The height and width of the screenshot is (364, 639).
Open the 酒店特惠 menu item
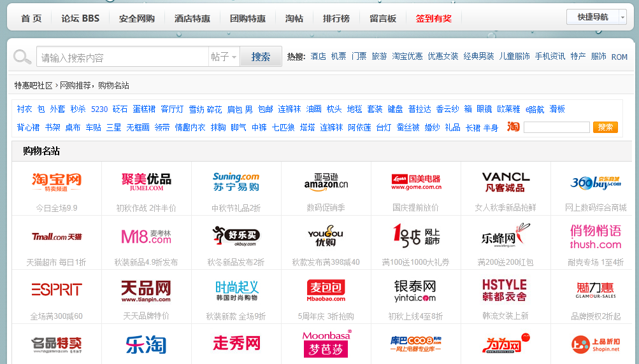point(192,18)
